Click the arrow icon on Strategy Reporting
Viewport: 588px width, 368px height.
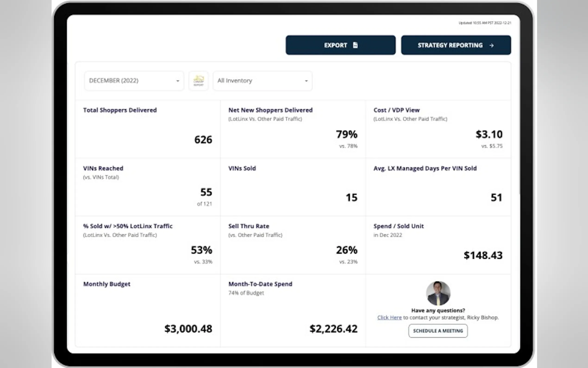click(x=491, y=45)
